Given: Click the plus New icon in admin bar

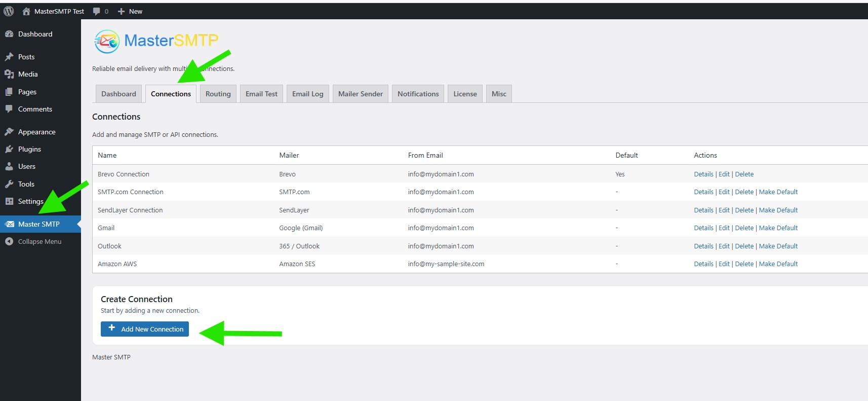Looking at the screenshot, I should pos(122,11).
